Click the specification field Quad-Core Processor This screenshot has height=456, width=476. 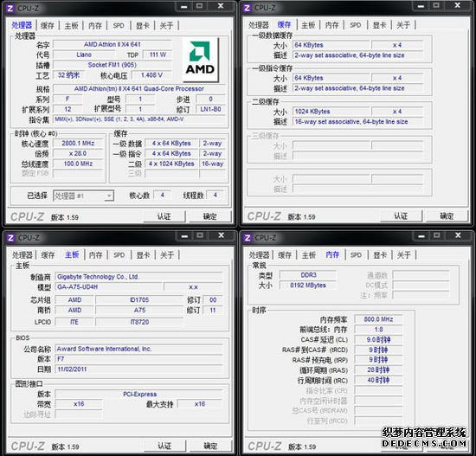(139, 89)
